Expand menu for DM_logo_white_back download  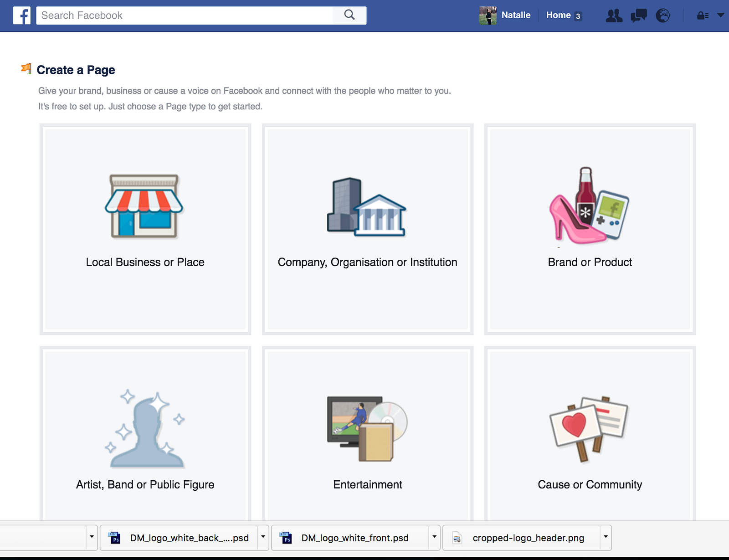coord(263,538)
